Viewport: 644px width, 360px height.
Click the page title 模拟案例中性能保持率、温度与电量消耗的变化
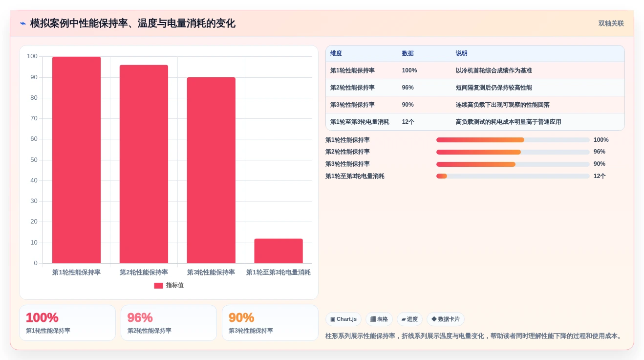tap(132, 23)
